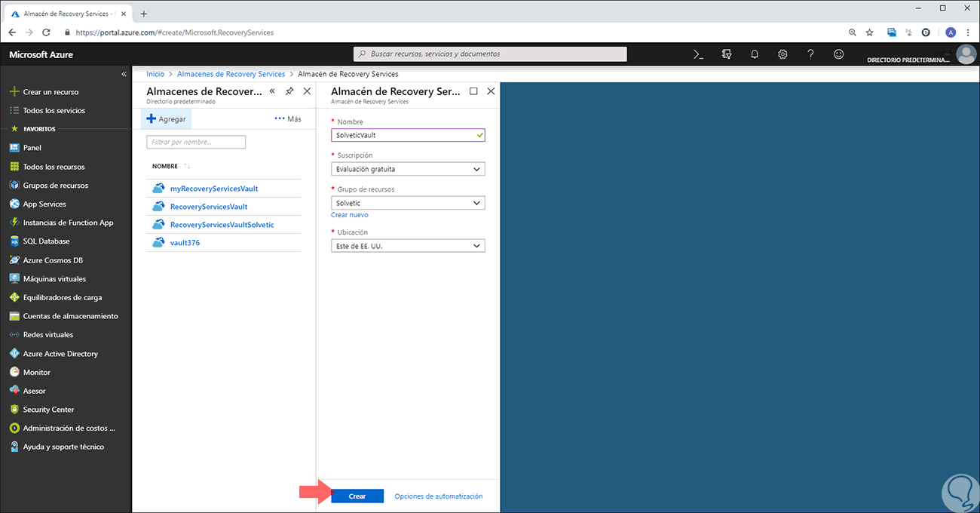Click Opciones de automatización
The width and height of the screenshot is (980, 513).
coord(439,496)
